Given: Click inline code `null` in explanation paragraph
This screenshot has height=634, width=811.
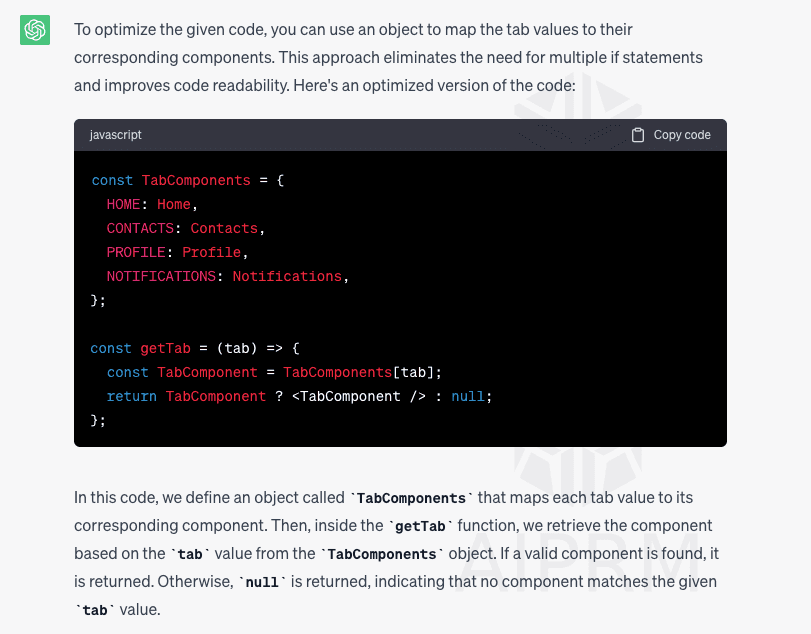Looking at the screenshot, I should tap(262, 582).
